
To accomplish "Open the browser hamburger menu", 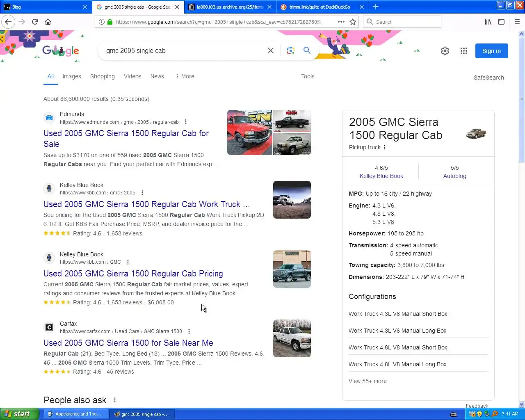I will click(517, 22).
